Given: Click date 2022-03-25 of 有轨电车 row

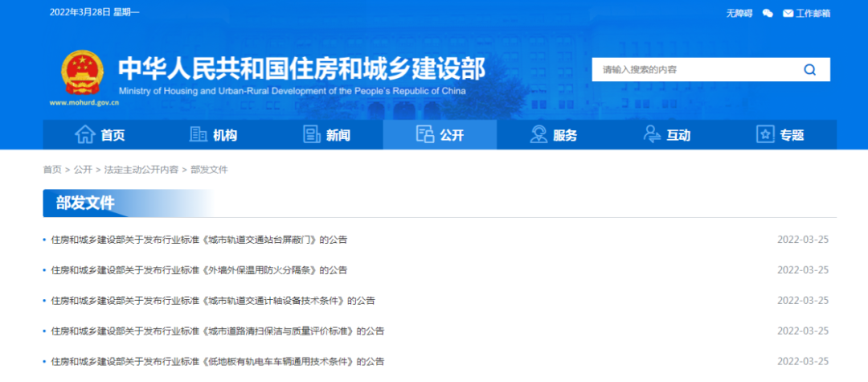Looking at the screenshot, I should pyautogui.click(x=803, y=362).
